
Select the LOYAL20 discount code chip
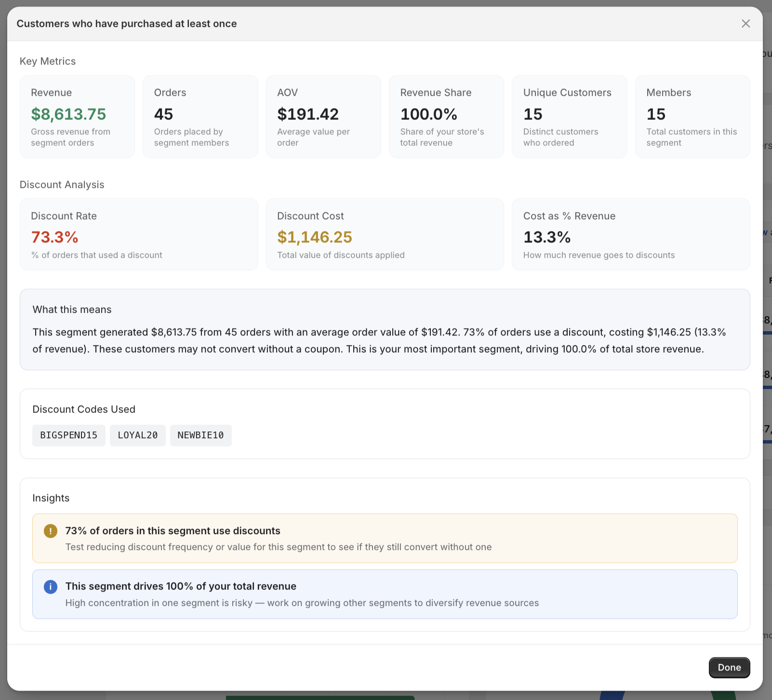coord(137,435)
